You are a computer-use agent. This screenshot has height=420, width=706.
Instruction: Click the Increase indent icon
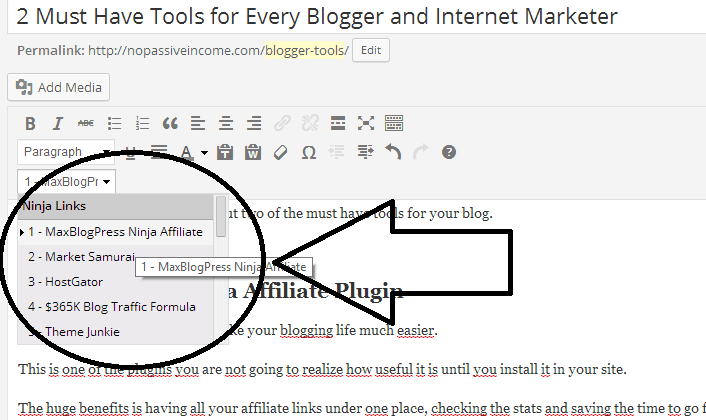365,152
